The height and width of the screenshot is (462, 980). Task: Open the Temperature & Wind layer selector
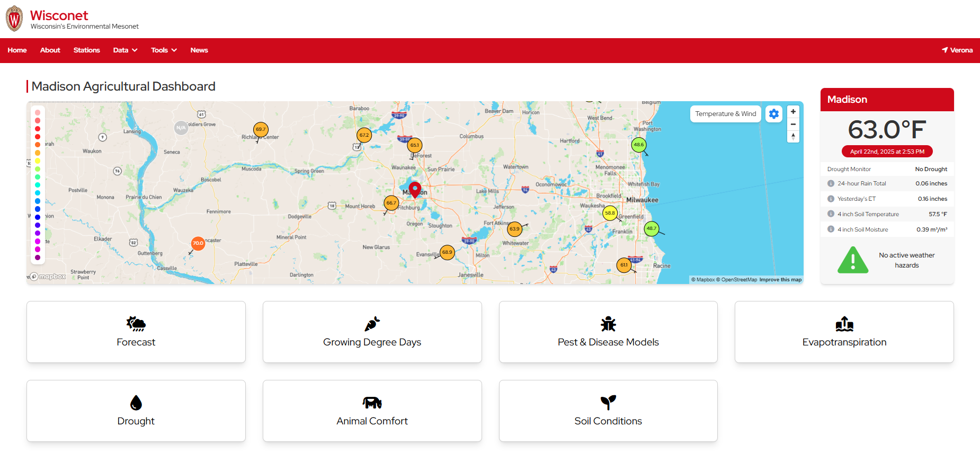(x=725, y=114)
